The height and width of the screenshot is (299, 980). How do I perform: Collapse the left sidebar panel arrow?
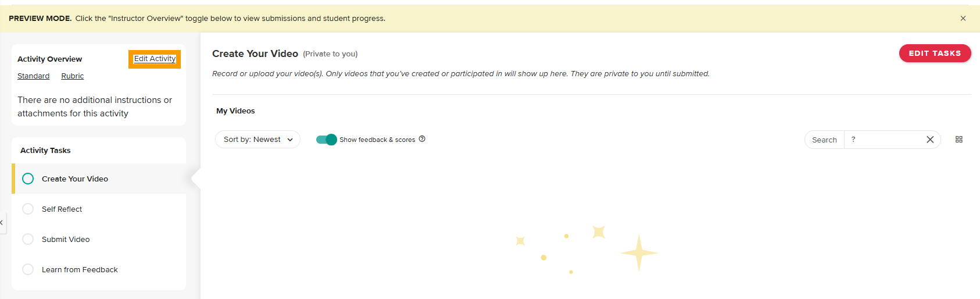2,222
